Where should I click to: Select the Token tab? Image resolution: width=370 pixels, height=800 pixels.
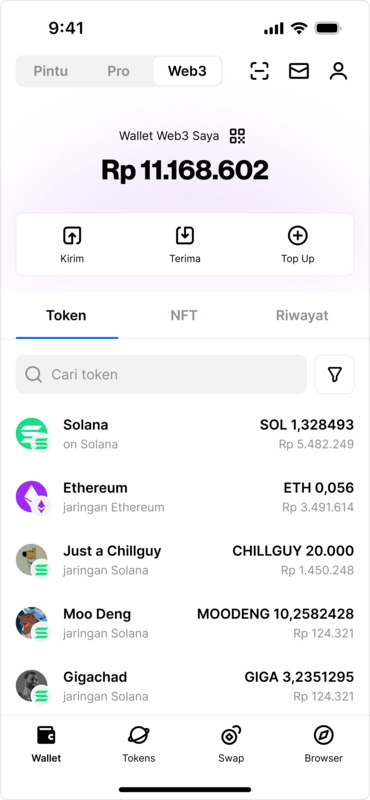66,315
